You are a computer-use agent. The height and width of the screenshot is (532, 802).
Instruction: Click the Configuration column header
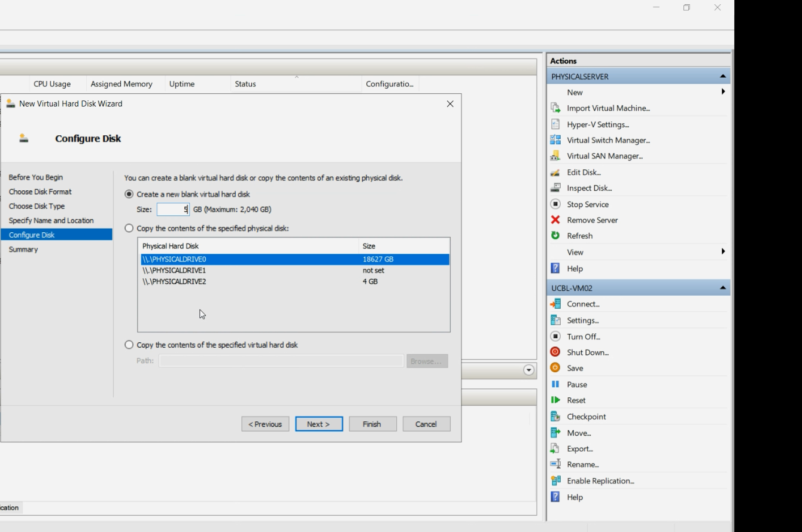[390, 84]
